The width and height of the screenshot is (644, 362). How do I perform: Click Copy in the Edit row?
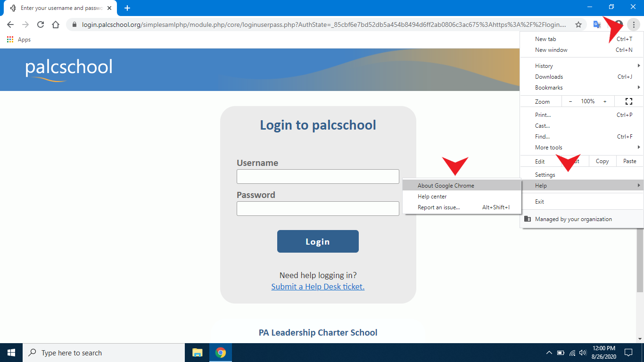pyautogui.click(x=602, y=161)
